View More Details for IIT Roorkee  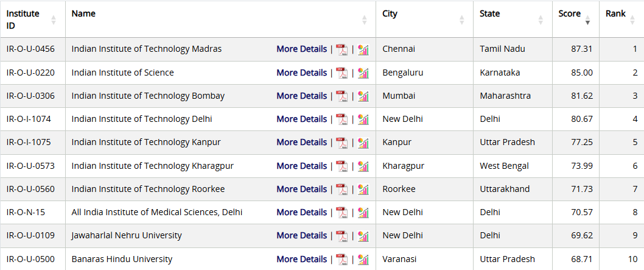[301, 189]
